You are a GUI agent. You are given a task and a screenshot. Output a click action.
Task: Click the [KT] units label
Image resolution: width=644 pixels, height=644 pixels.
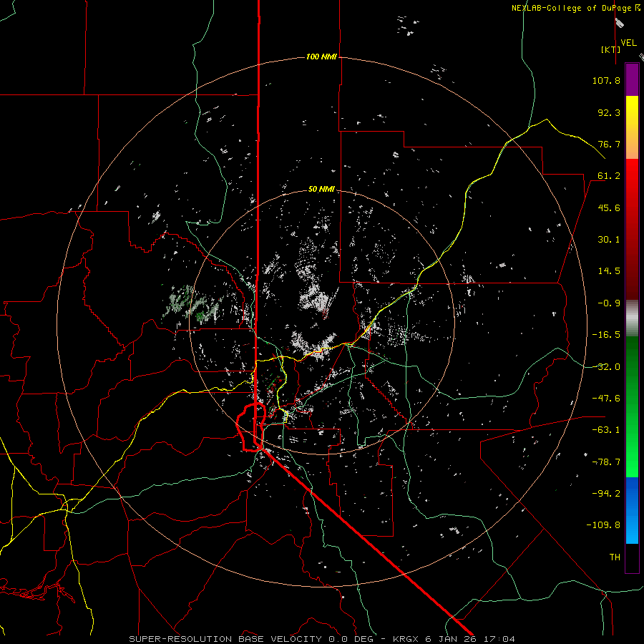click(610, 49)
